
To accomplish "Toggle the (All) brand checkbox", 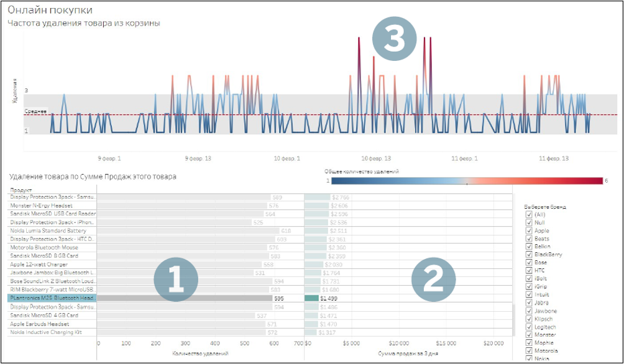I will [529, 214].
